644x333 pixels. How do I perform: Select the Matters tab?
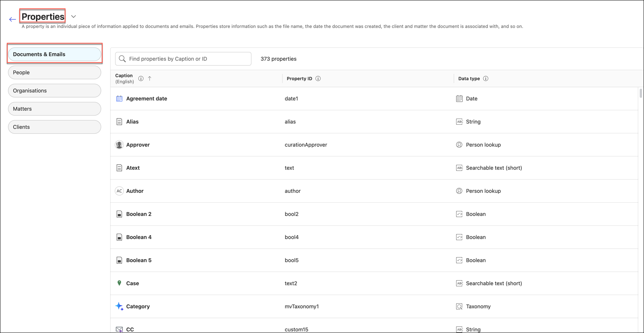(55, 109)
